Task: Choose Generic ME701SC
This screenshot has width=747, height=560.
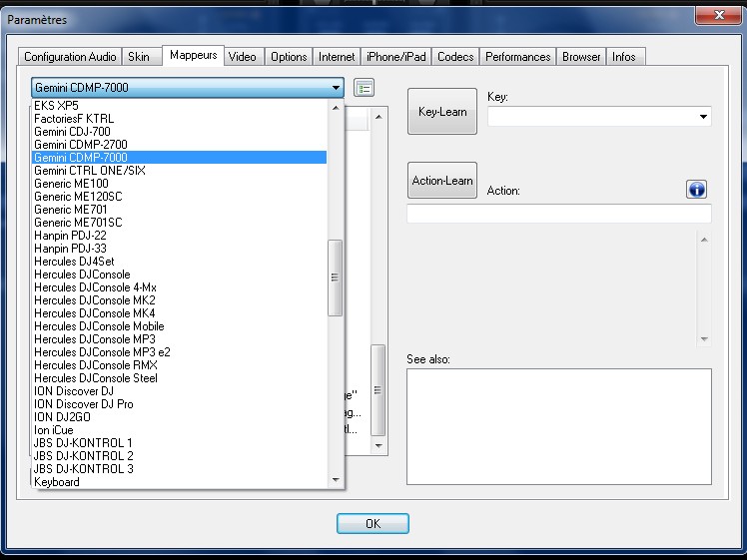Action: [179, 223]
